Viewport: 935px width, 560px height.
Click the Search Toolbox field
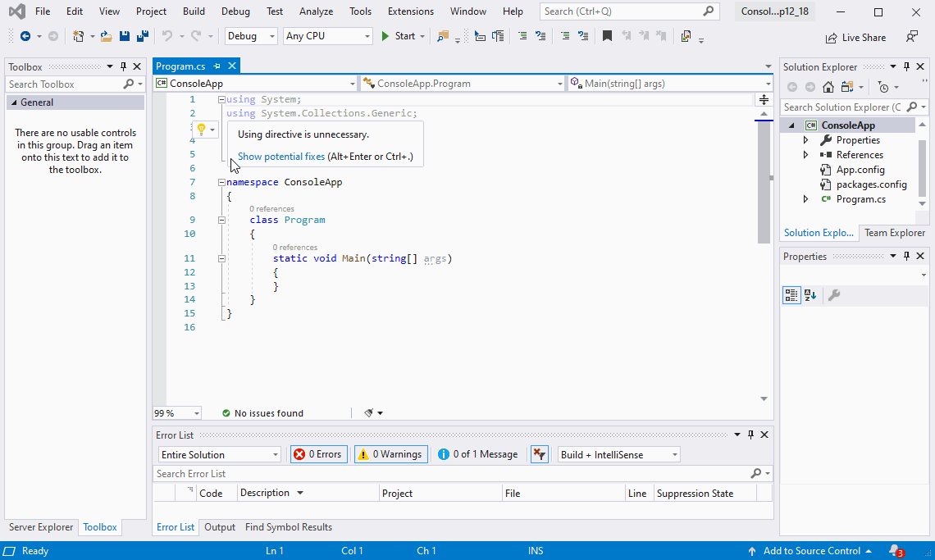65,84
